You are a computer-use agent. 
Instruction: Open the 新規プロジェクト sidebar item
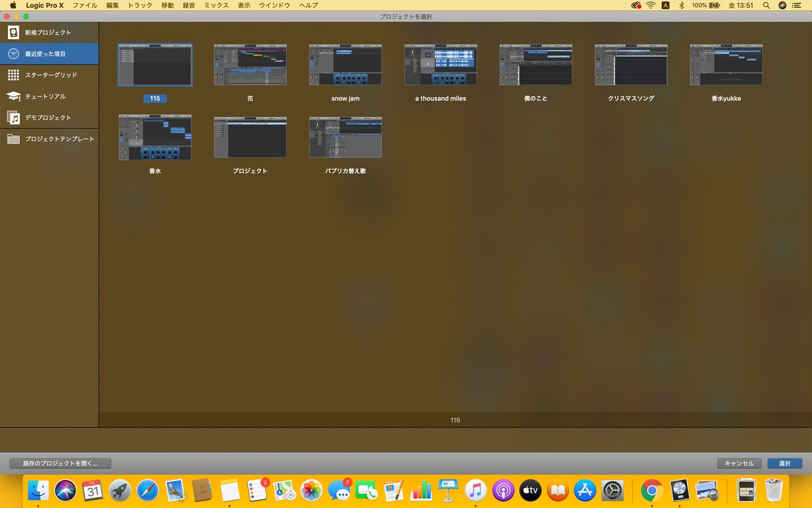pos(49,33)
